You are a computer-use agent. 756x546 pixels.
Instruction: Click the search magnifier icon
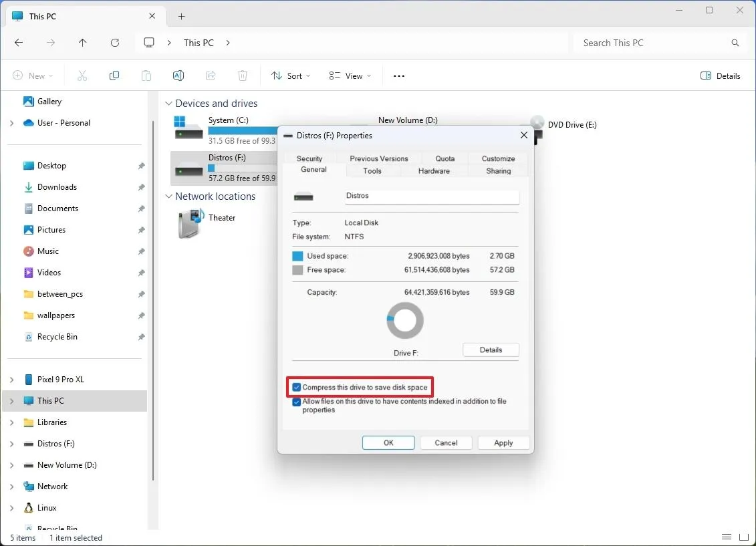coord(735,43)
